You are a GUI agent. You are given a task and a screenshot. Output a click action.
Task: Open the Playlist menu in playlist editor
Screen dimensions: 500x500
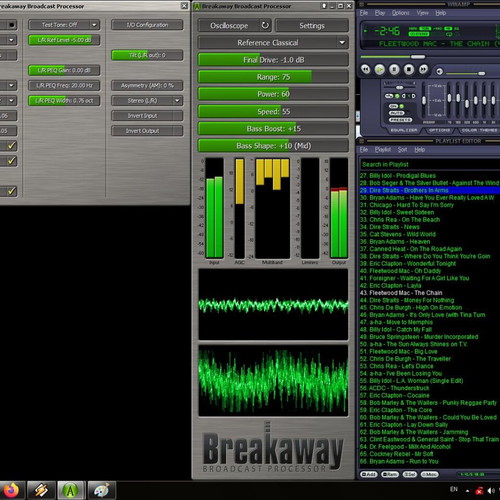click(x=383, y=150)
